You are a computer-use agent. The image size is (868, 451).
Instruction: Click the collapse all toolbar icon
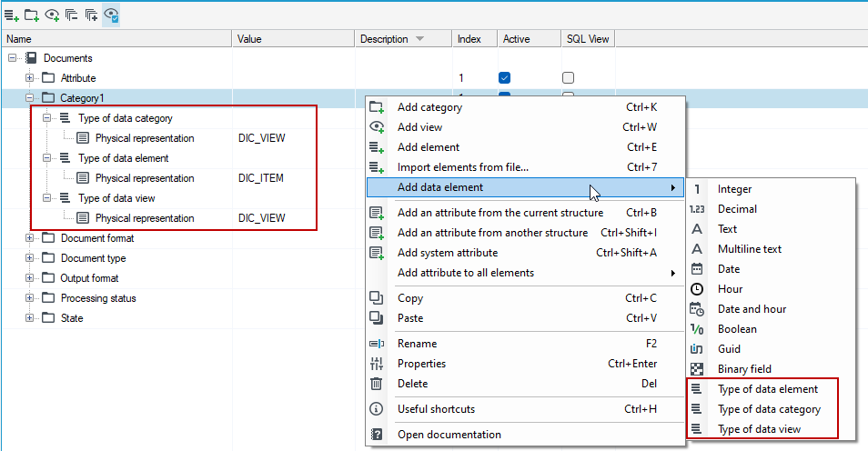(71, 15)
